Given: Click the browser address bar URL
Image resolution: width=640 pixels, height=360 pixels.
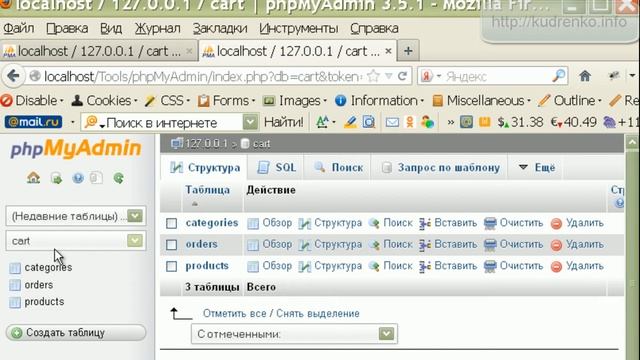Looking at the screenshot, I should point(203,76).
